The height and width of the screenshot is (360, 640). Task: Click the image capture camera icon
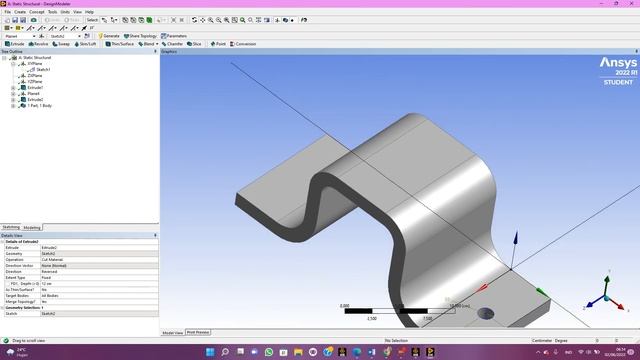tap(33, 20)
